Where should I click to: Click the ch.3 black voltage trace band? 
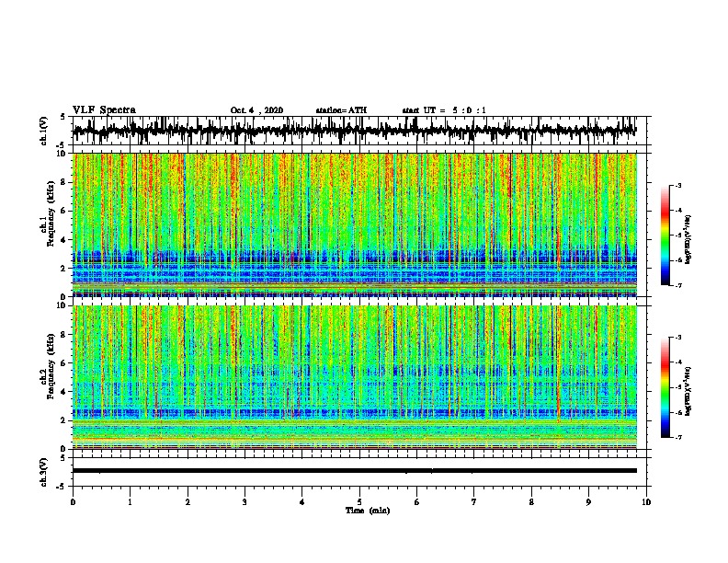point(354,471)
